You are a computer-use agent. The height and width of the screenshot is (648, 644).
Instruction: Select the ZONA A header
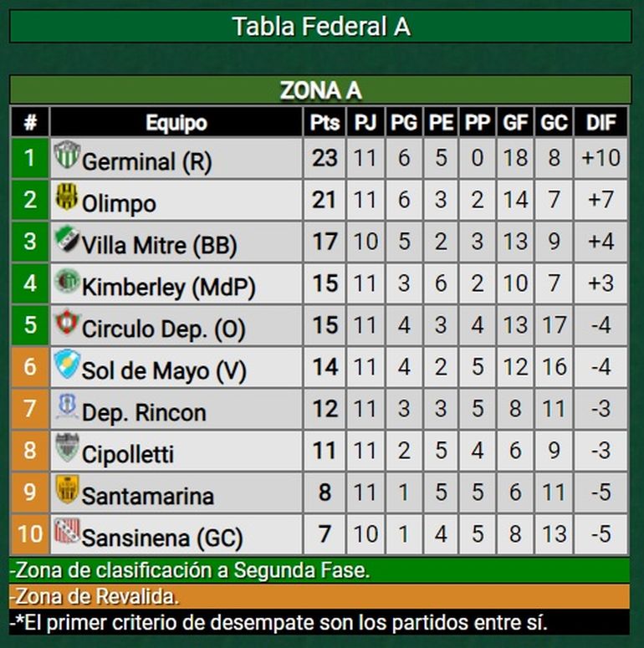pyautogui.click(x=321, y=90)
